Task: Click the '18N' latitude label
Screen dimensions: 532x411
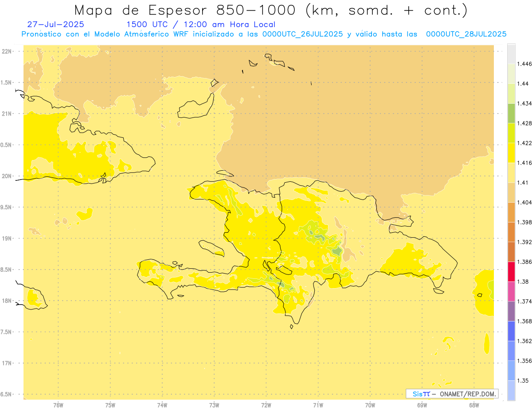Action: (x=7, y=301)
